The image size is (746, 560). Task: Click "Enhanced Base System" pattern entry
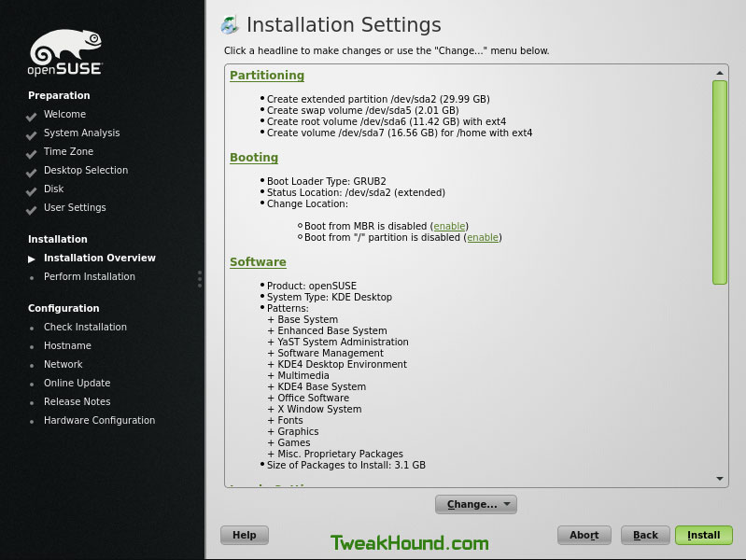[x=332, y=330]
